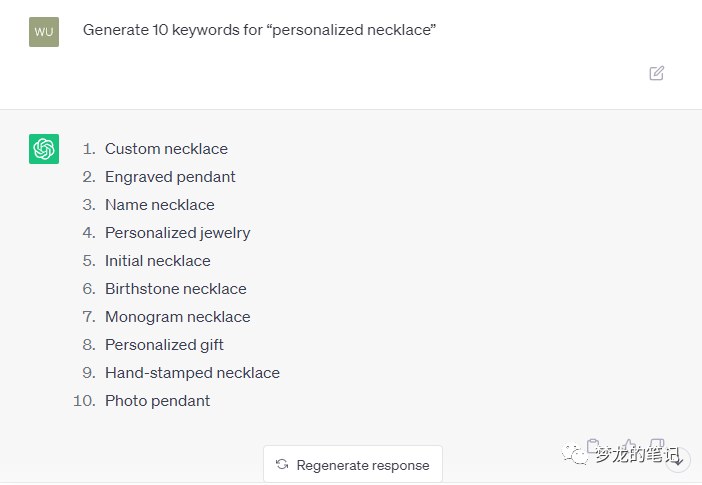
Task: Click the user prompt text
Action: (259, 30)
